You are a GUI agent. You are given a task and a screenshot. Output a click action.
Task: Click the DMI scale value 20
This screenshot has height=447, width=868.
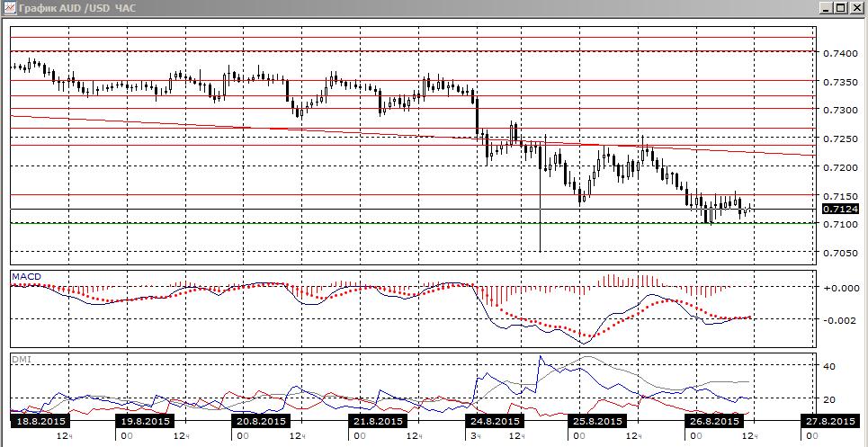point(829,398)
